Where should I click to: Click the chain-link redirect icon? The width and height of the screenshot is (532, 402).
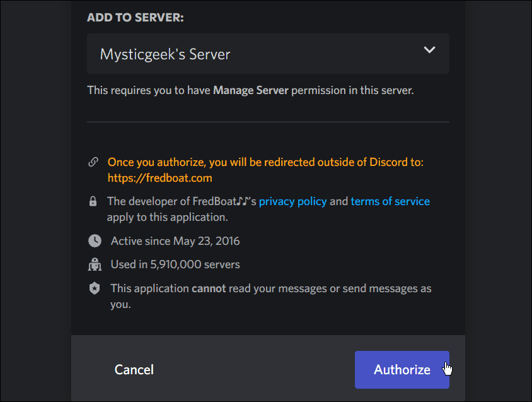pyautogui.click(x=93, y=162)
